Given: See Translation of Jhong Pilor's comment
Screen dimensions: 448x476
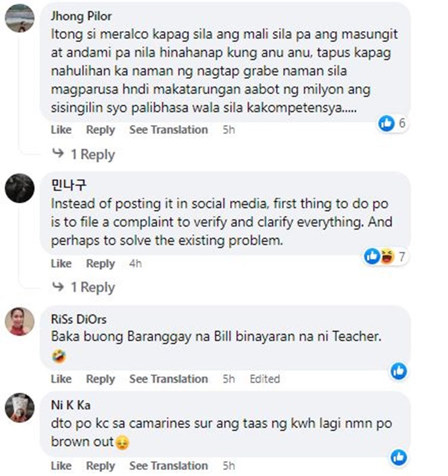Looking at the screenshot, I should pyautogui.click(x=168, y=130).
